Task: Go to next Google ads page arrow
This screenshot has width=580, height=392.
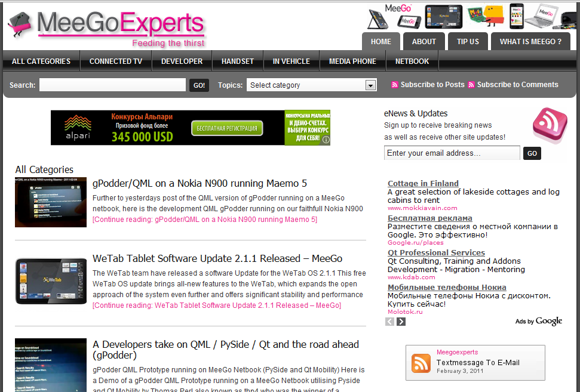Action: (401, 322)
